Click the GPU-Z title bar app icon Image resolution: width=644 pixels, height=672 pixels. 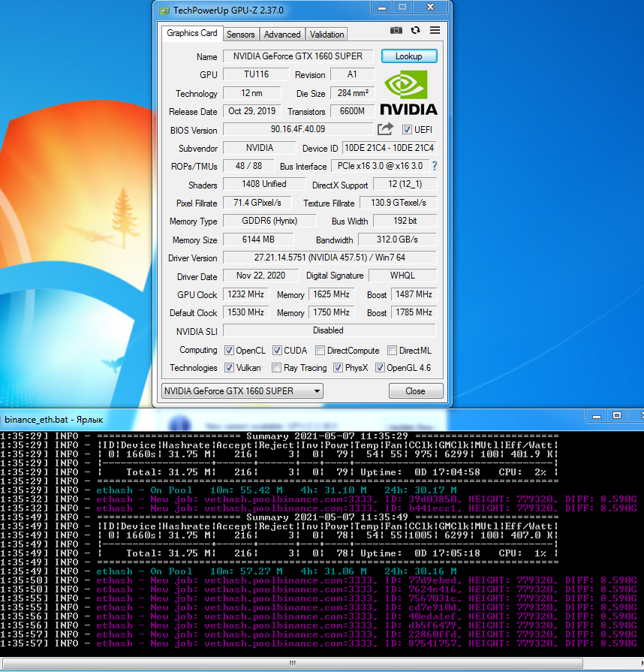tap(164, 10)
